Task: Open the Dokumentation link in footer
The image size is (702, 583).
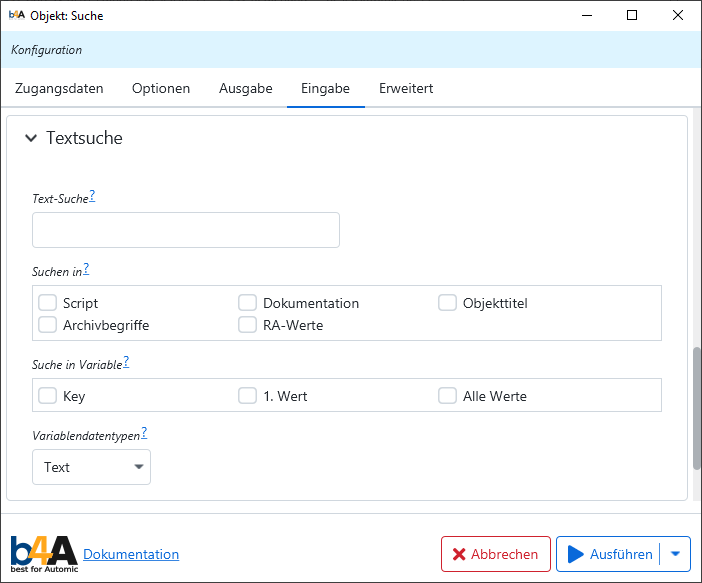Action: [131, 554]
